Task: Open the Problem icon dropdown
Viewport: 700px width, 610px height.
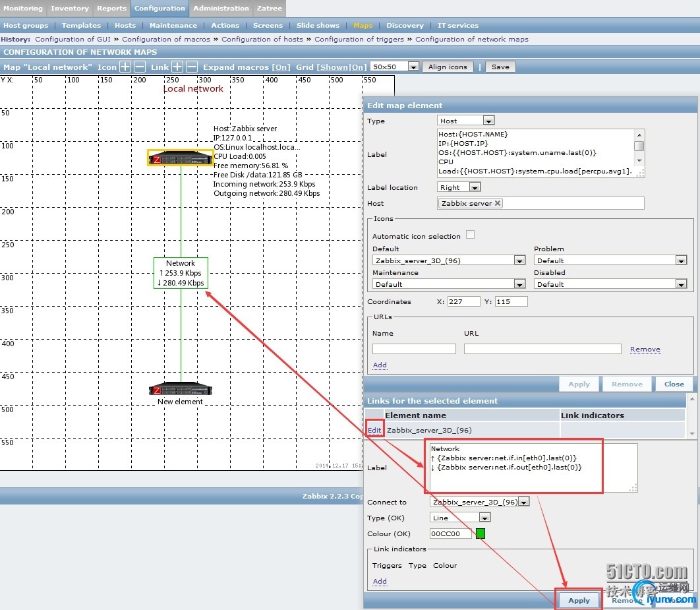Action: (610, 260)
